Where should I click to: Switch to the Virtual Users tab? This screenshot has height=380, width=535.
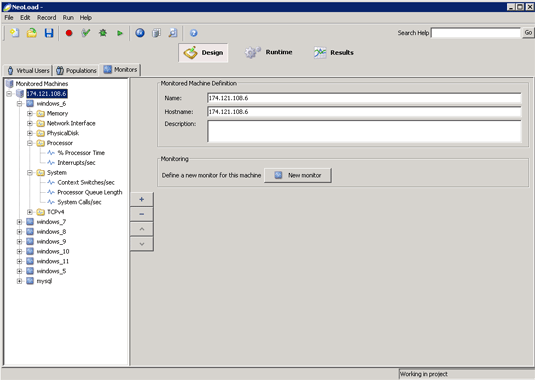click(x=28, y=70)
